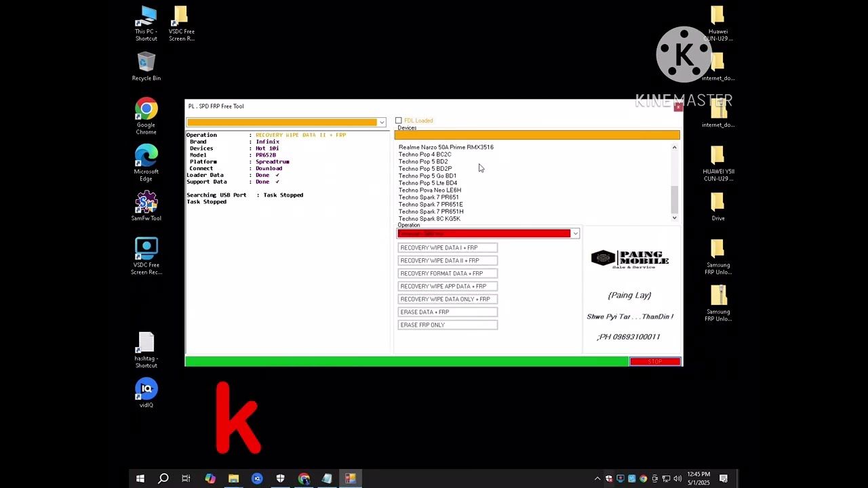Toggle the FDL Loaded checkbox
Viewport: 868px width, 488px height.
[x=399, y=121]
